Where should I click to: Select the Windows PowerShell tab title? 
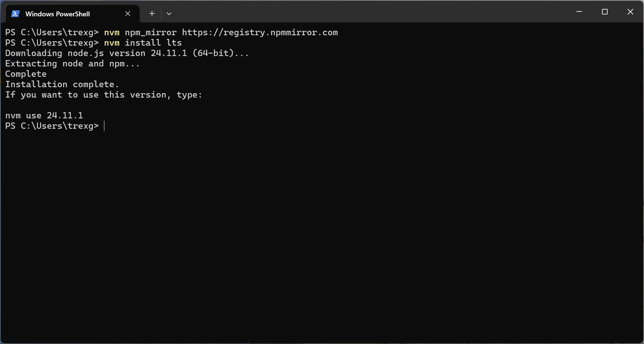click(x=58, y=14)
